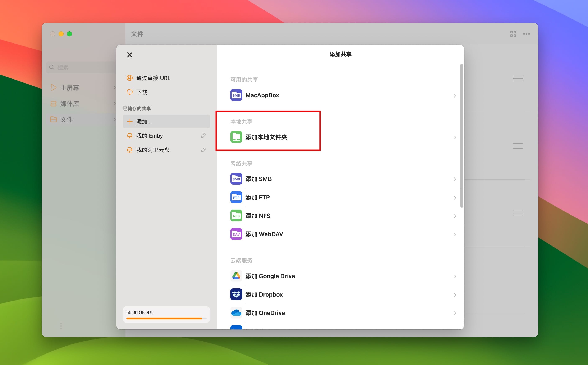Click the search magnifier icon in sidebar
This screenshot has width=588, height=365.
point(52,67)
